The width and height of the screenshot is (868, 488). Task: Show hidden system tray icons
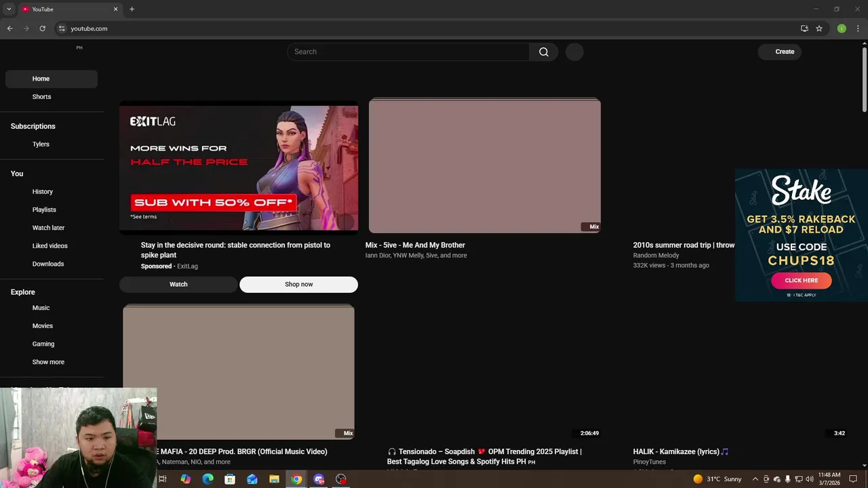(755, 479)
